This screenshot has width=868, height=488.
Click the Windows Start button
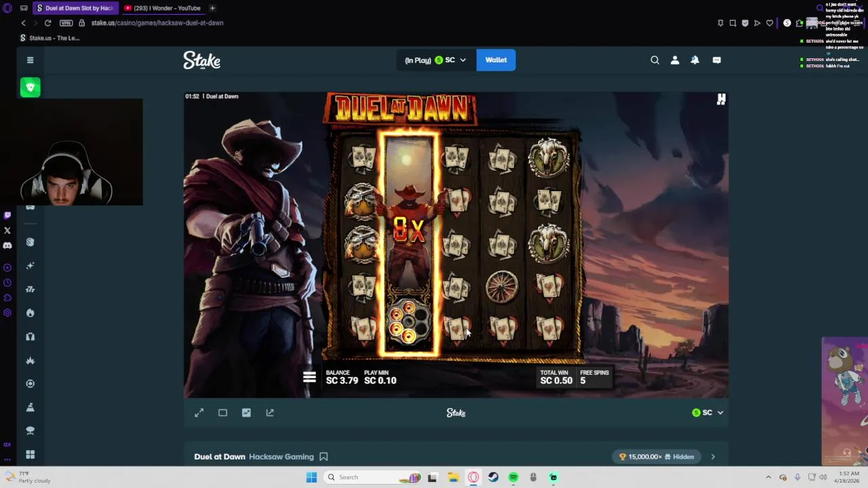(x=311, y=477)
